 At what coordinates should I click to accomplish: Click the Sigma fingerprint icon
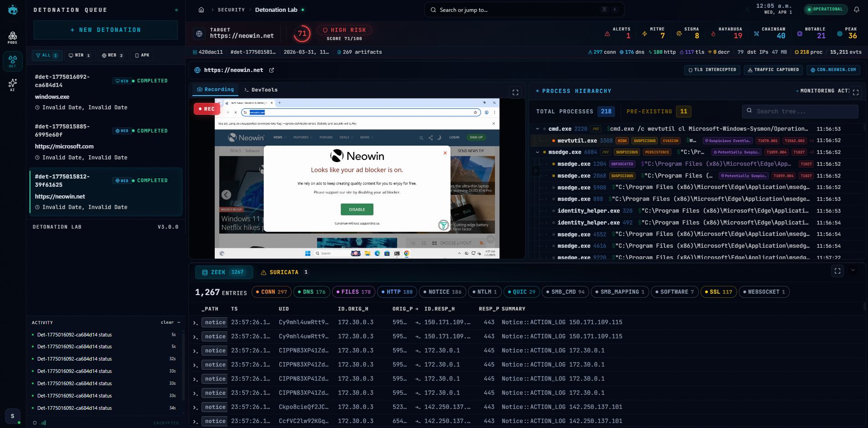pos(679,34)
